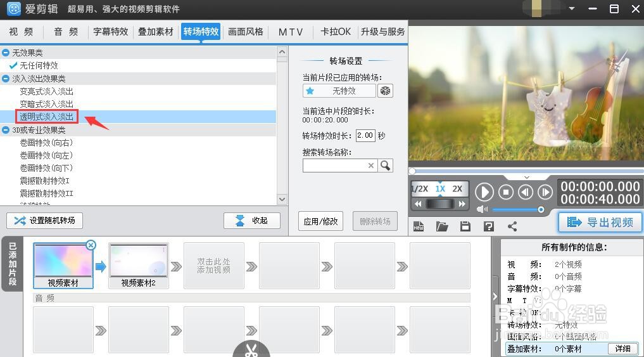Click the 收起 button

[252, 221]
